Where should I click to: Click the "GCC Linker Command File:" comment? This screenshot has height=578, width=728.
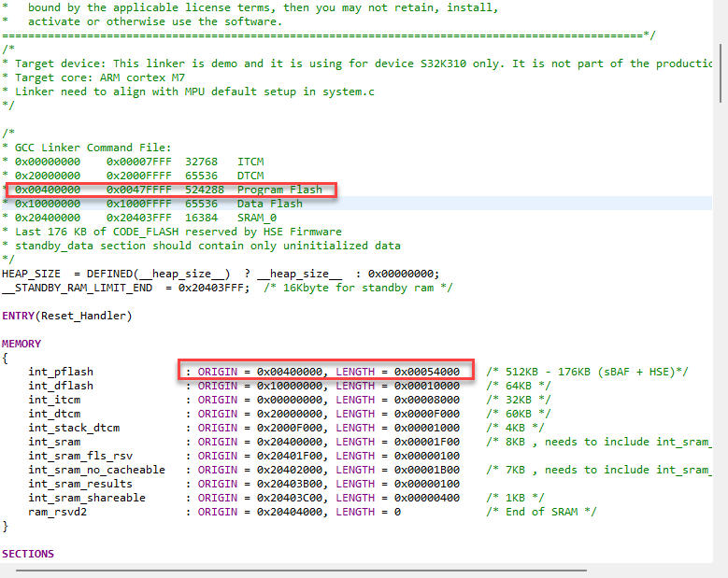[x=93, y=148]
